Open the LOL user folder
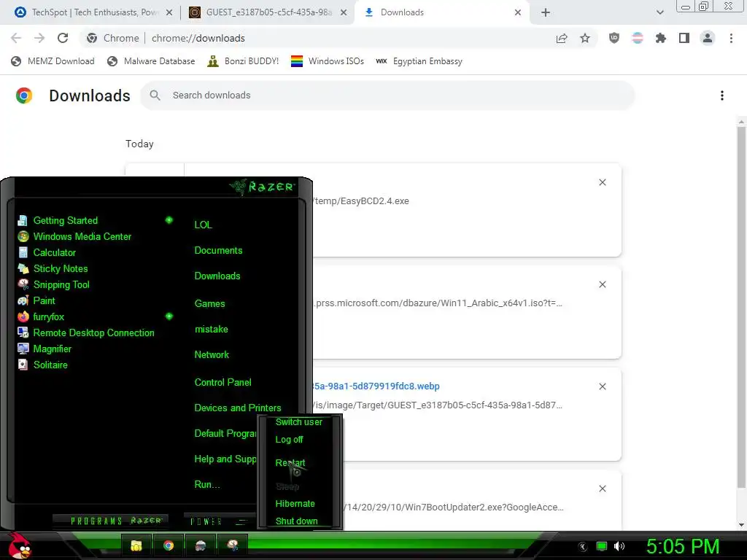The image size is (747, 560). pyautogui.click(x=203, y=225)
